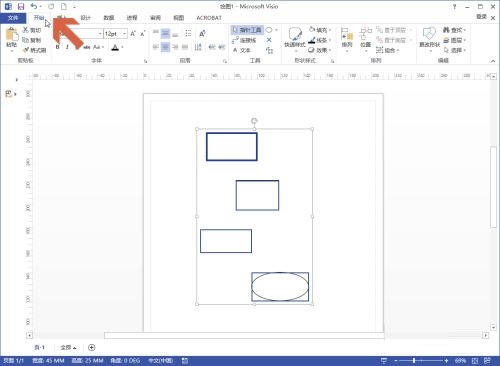The width and height of the screenshot is (500, 366).
Task: Open font color dropdown arrow
Action: pos(122,47)
